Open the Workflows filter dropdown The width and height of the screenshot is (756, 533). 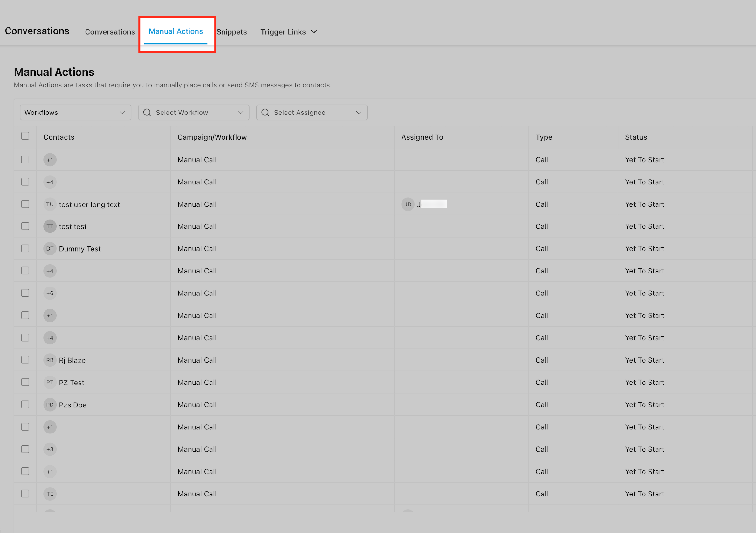click(x=75, y=113)
